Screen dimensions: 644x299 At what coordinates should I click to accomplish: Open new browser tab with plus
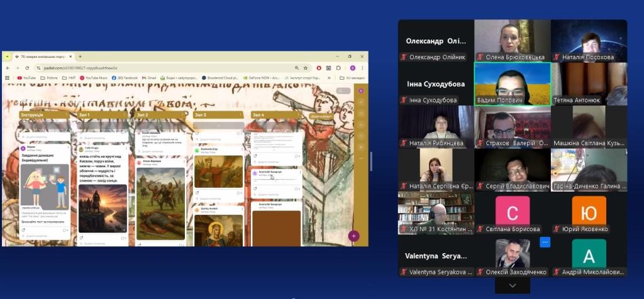pos(80,57)
